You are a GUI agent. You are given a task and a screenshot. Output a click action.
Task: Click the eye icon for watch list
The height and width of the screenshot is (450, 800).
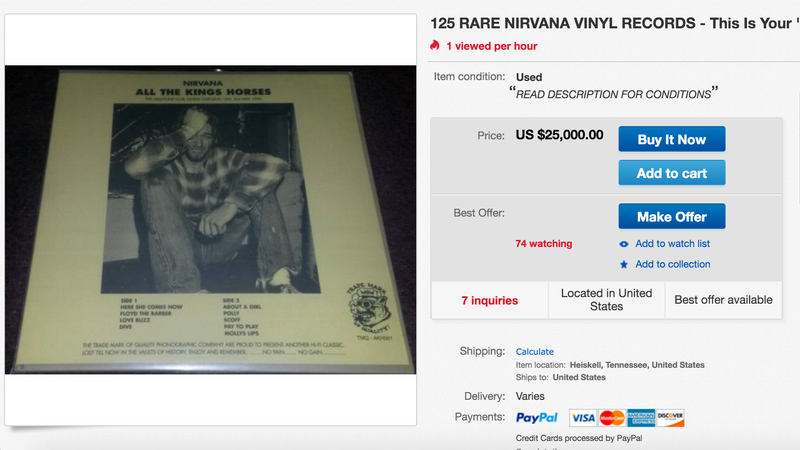click(623, 244)
